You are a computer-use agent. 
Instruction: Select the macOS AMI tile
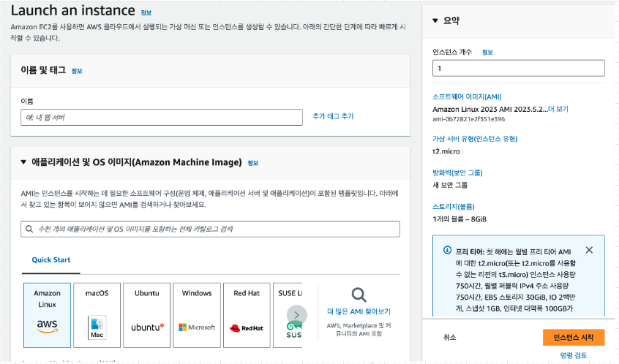[x=97, y=315]
